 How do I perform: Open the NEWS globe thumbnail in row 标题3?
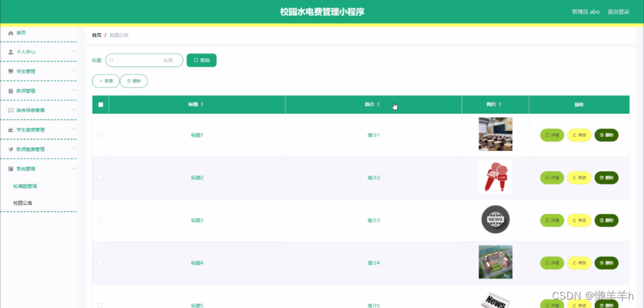[x=495, y=220]
